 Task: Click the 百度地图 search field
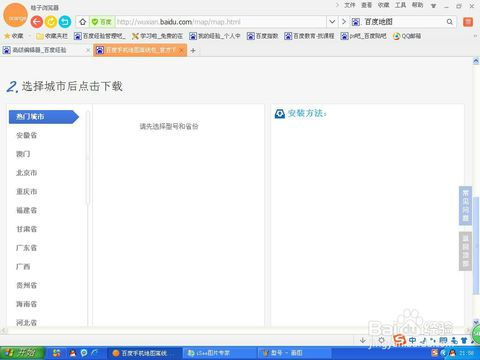(403, 22)
